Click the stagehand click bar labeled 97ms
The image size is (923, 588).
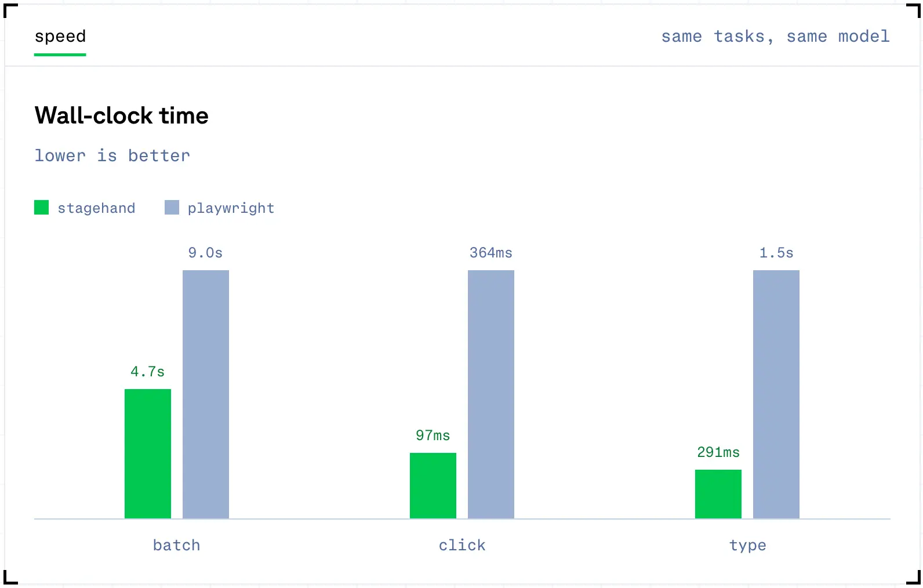433,485
